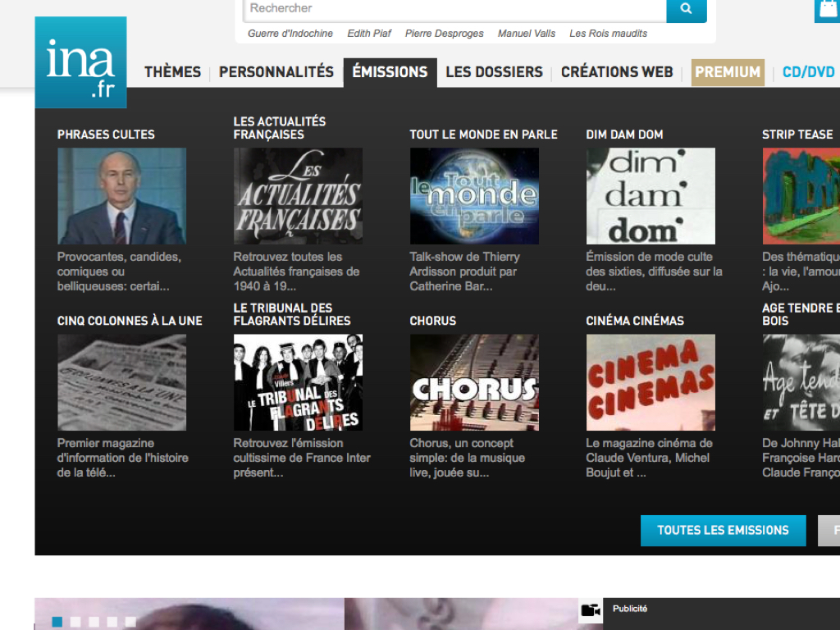The width and height of the screenshot is (840, 630).
Task: Click the video camera icon beside Publicité
Action: pos(591,609)
